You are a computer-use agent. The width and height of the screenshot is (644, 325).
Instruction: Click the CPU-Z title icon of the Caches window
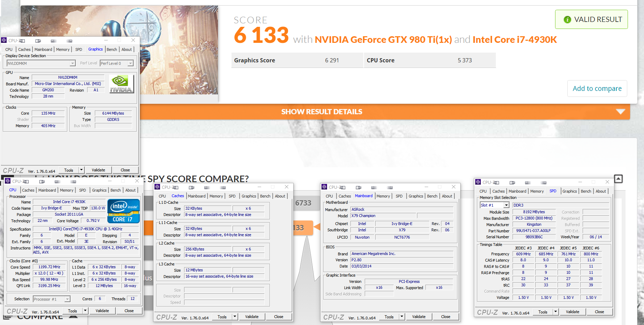pos(158,187)
